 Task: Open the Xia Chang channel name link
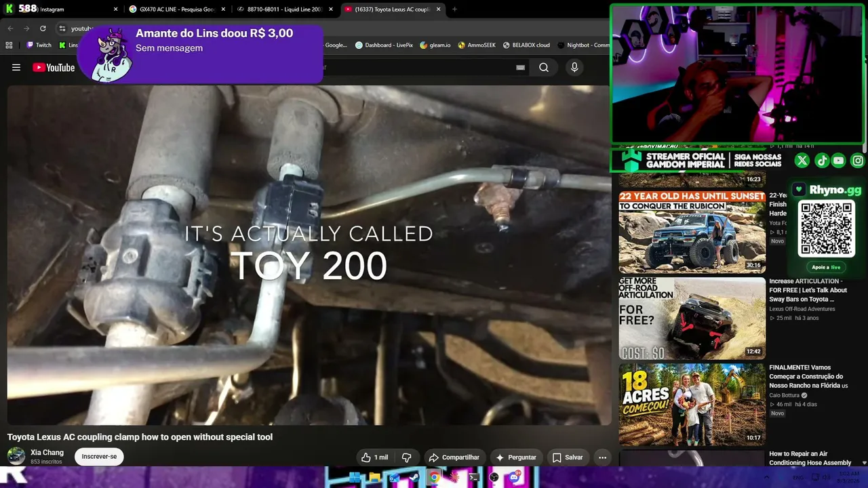pyautogui.click(x=47, y=453)
